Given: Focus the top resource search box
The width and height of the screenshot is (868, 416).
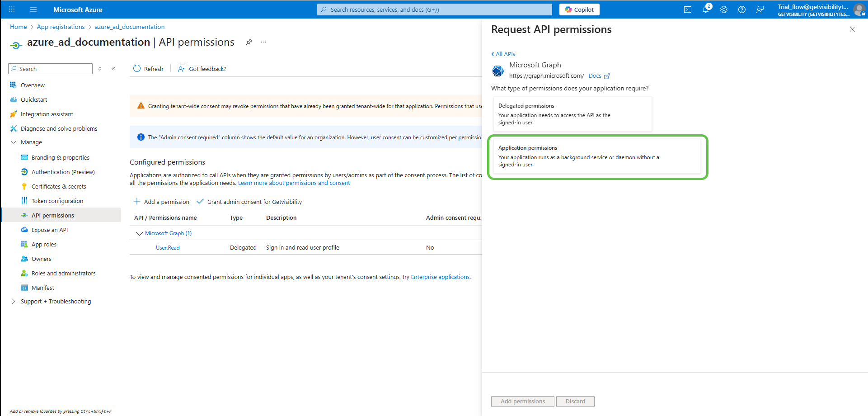Looking at the screenshot, I should [x=435, y=9].
